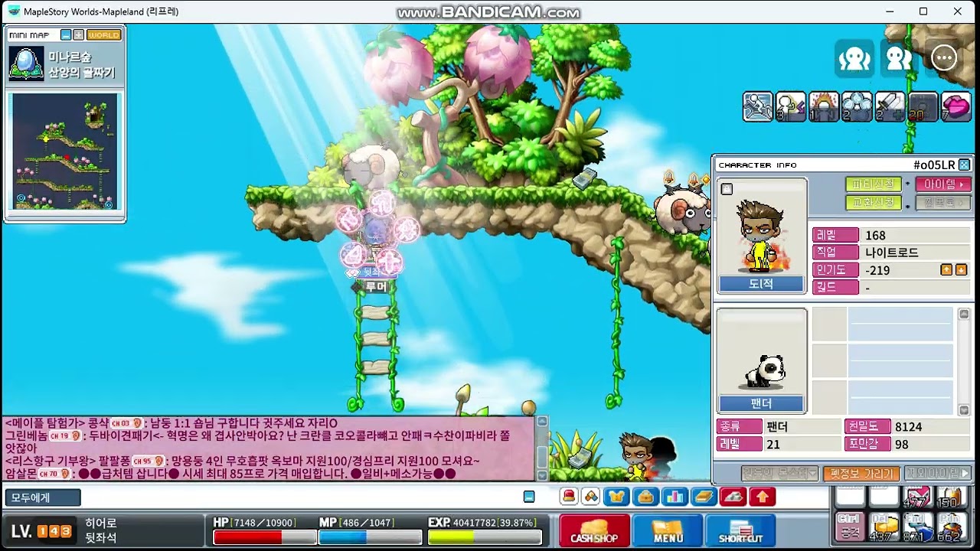The height and width of the screenshot is (551, 980).
Task: Click the EXP gauge bar
Action: (484, 536)
